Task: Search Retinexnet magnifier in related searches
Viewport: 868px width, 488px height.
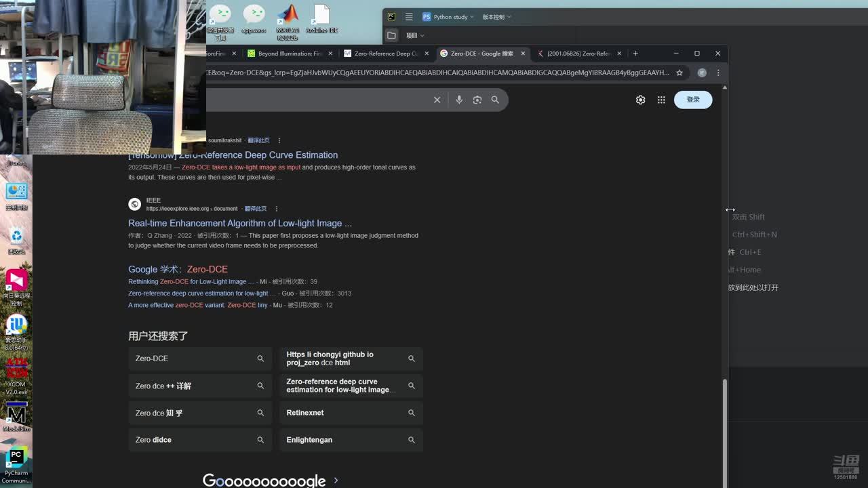Action: (x=412, y=413)
